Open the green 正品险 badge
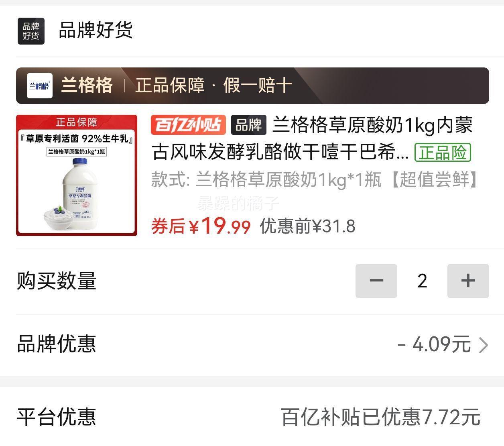The image size is (504, 446). click(x=443, y=153)
